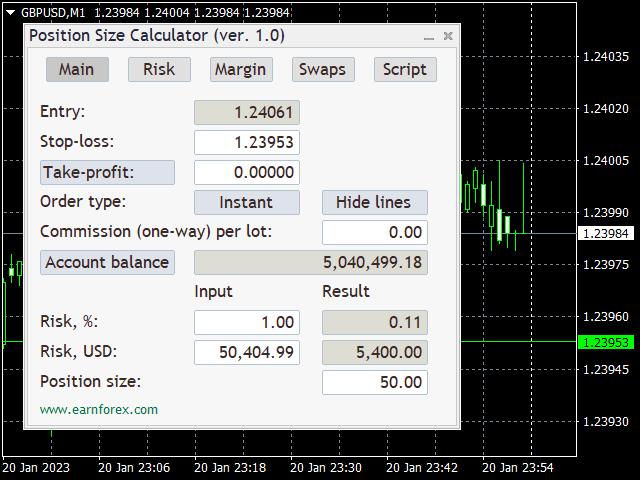The width and height of the screenshot is (640, 480).
Task: Click the 1.23945 price scale label
Action: [x=606, y=369]
